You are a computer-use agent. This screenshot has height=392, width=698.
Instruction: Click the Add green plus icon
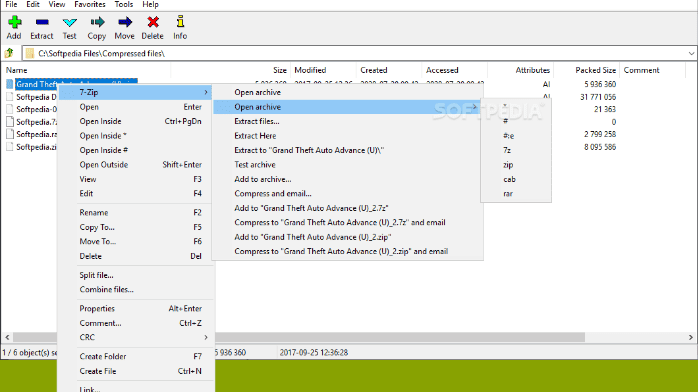point(14,22)
